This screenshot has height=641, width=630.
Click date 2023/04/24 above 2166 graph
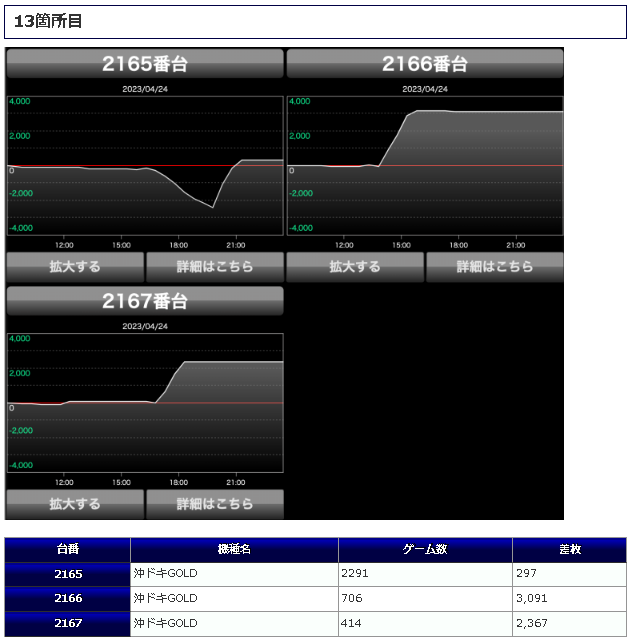[425, 89]
